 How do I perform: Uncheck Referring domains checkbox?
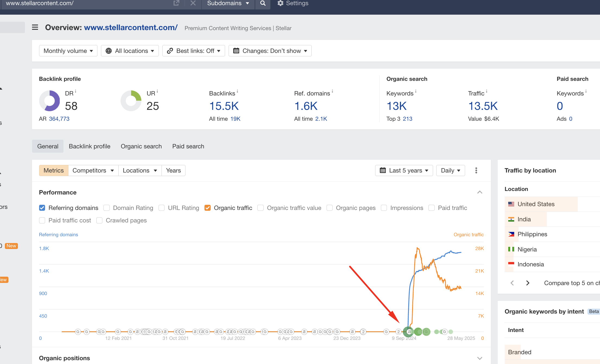[42, 208]
